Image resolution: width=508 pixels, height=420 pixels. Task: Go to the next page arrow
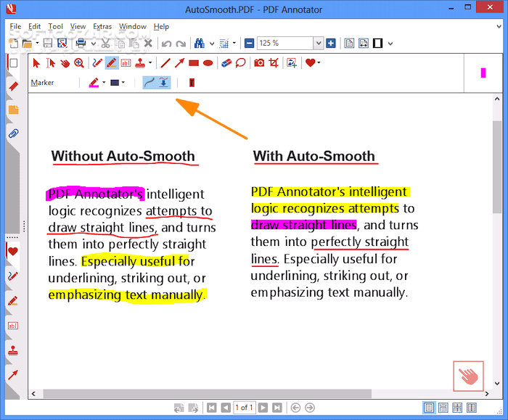[x=263, y=408]
